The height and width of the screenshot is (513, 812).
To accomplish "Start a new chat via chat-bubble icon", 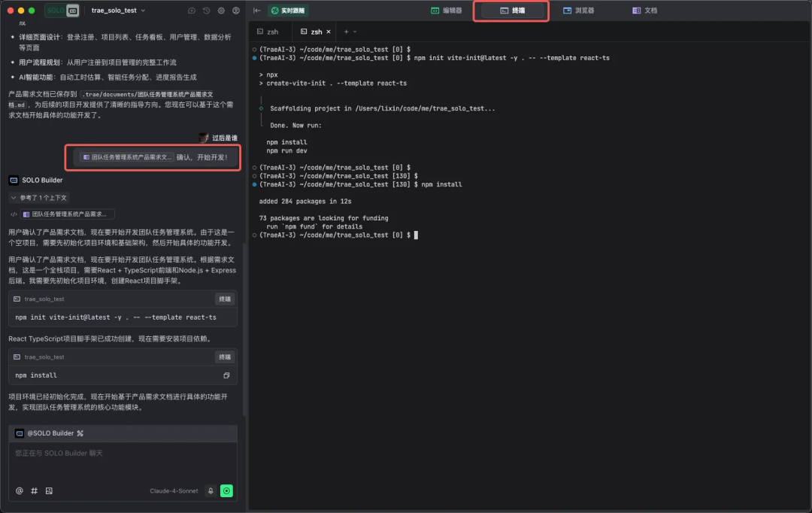I will coord(192,11).
